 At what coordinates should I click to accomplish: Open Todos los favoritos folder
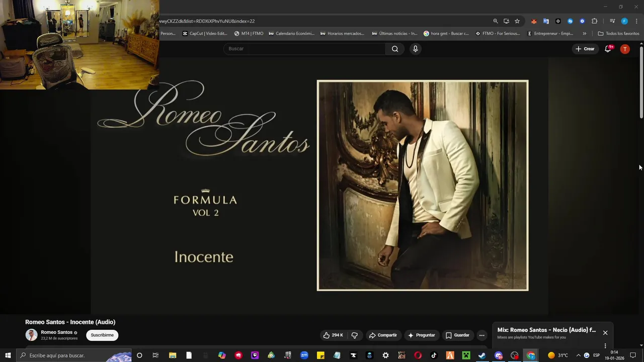point(618,34)
